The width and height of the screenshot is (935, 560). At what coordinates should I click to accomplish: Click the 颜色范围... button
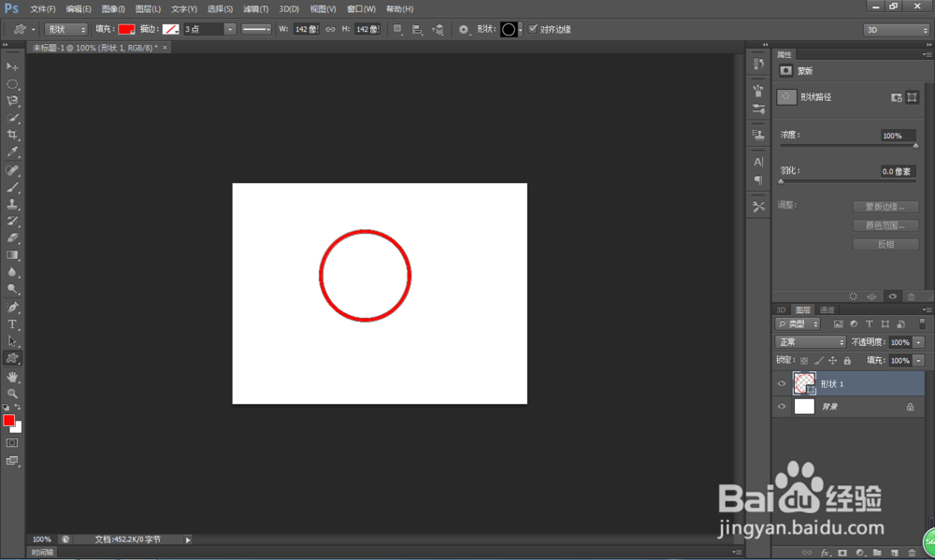tap(885, 225)
